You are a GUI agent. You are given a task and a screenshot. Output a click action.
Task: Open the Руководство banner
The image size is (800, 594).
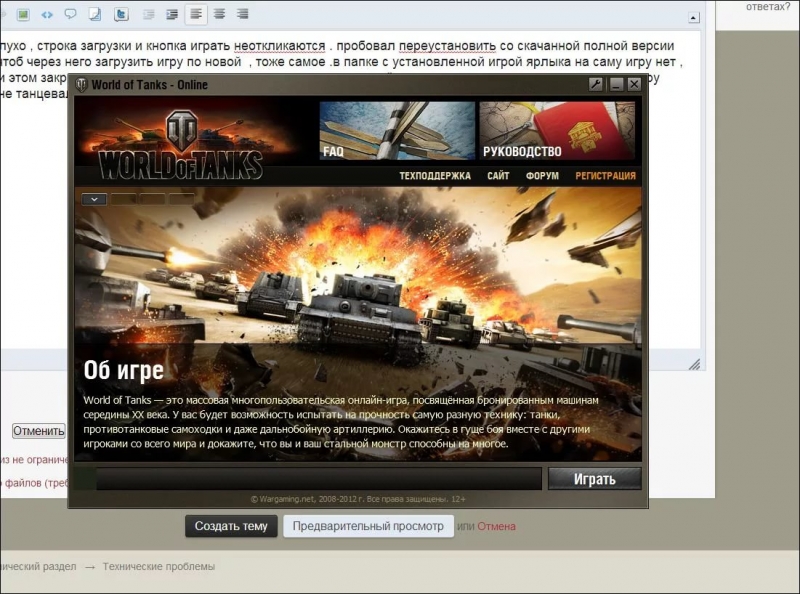pos(557,131)
